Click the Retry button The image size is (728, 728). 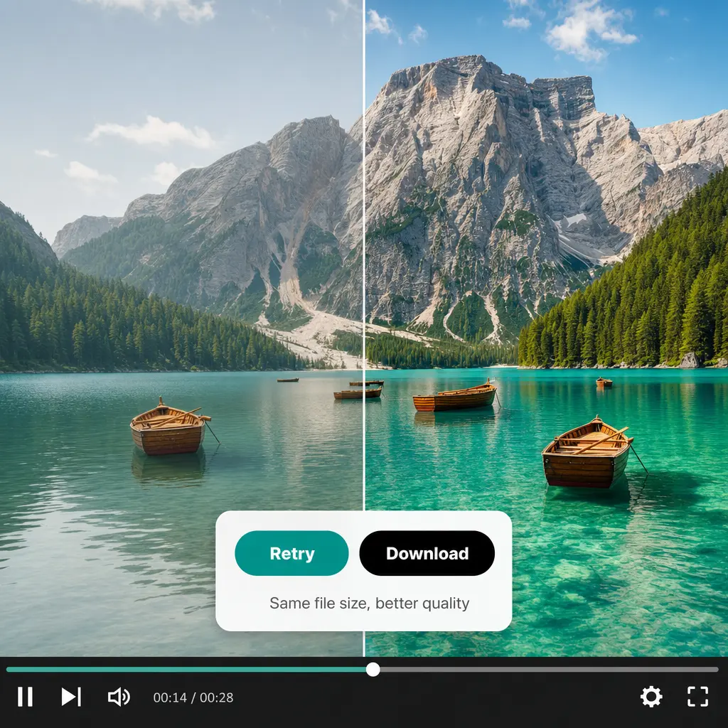(291, 553)
